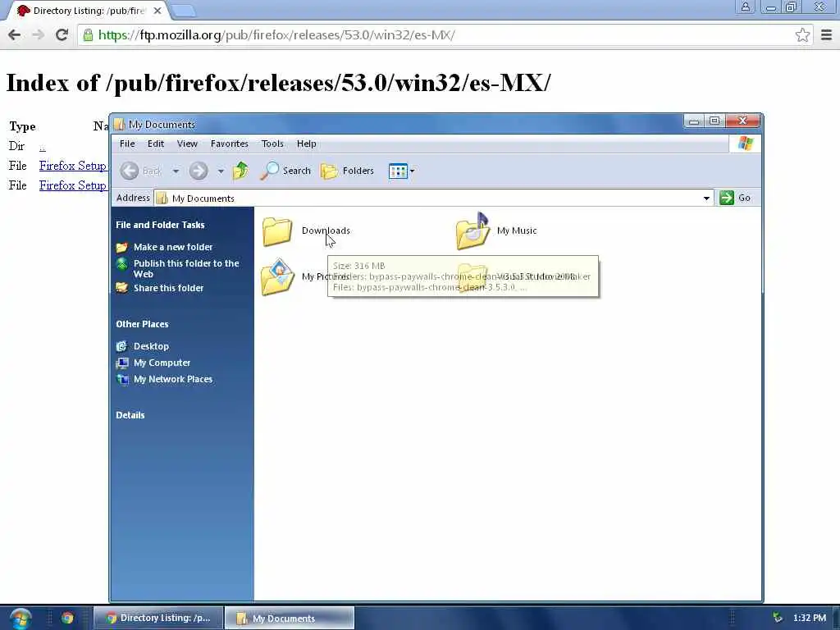Switch to Directory Listing taskbar button
840x630 pixels.
point(158,619)
